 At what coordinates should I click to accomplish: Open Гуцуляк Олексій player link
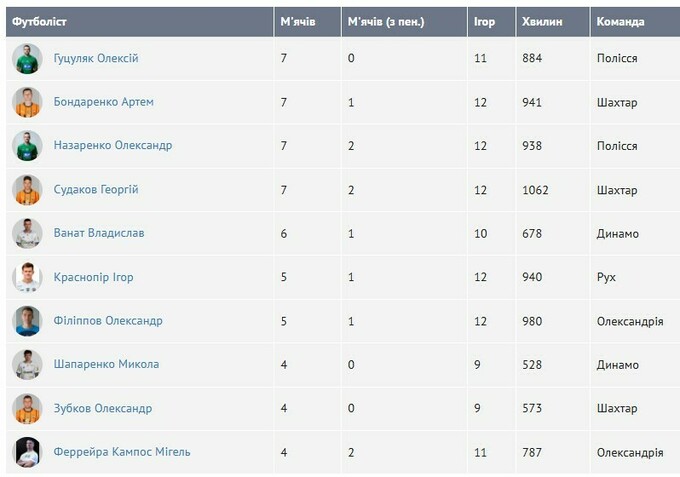tap(96, 59)
